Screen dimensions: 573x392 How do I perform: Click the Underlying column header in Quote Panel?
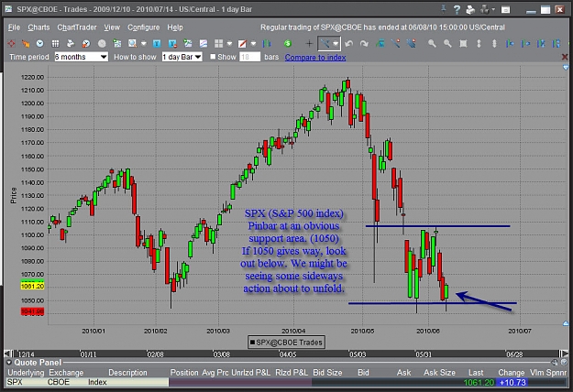coord(26,373)
